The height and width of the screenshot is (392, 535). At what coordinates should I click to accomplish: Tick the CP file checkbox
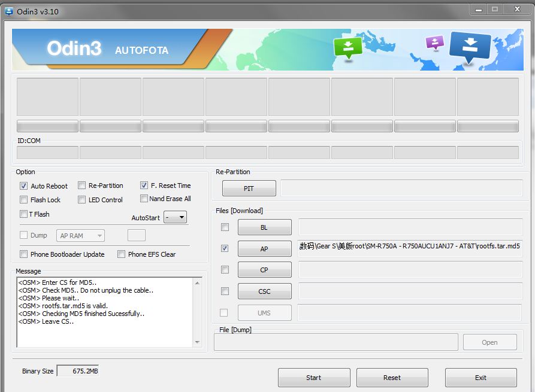click(x=225, y=270)
